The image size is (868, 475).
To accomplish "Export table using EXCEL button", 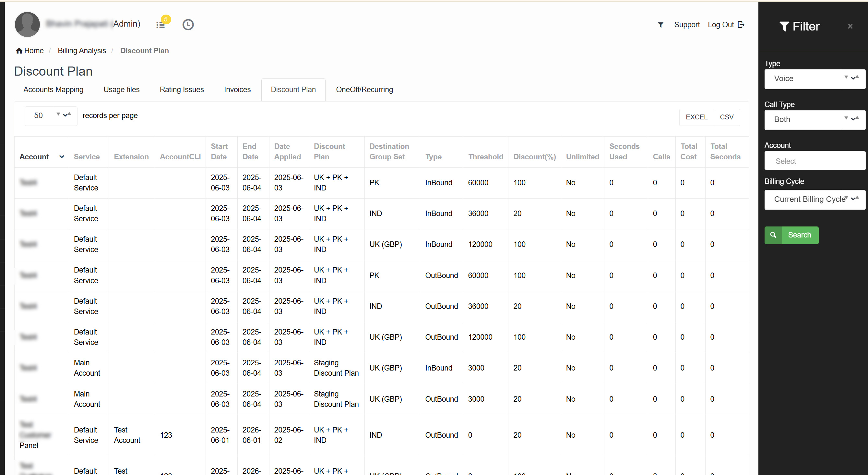I will 696,117.
